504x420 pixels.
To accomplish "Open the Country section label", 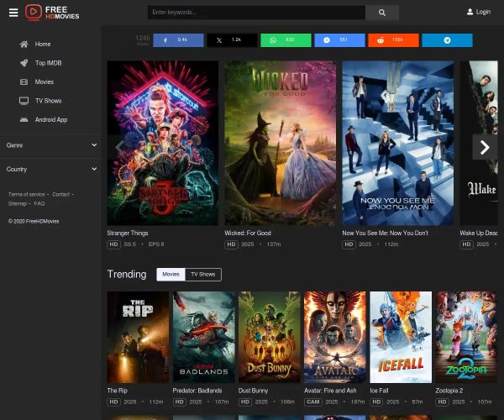I will 17,170.
